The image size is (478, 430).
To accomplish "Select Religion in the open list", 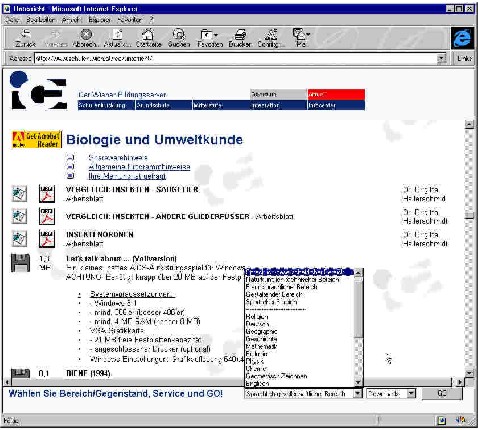I will click(257, 317).
